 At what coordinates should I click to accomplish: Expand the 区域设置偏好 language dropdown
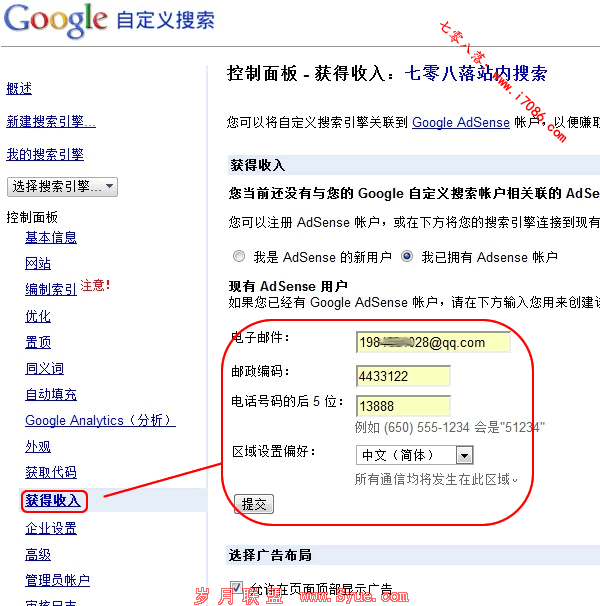[414, 455]
